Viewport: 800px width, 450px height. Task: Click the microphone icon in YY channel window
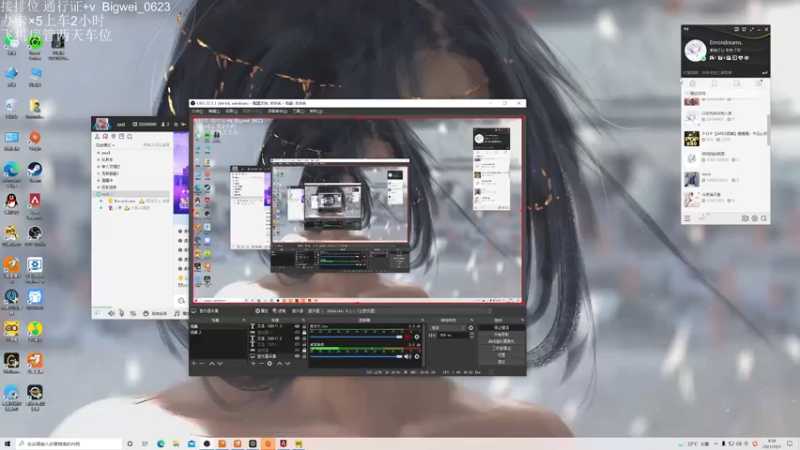(121, 313)
